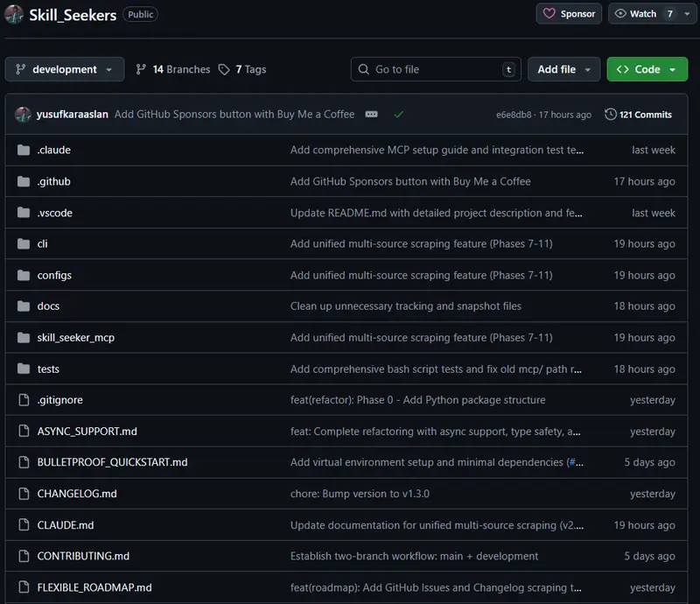Click the Watch eye button
This screenshot has width=700, height=604.
point(643,13)
